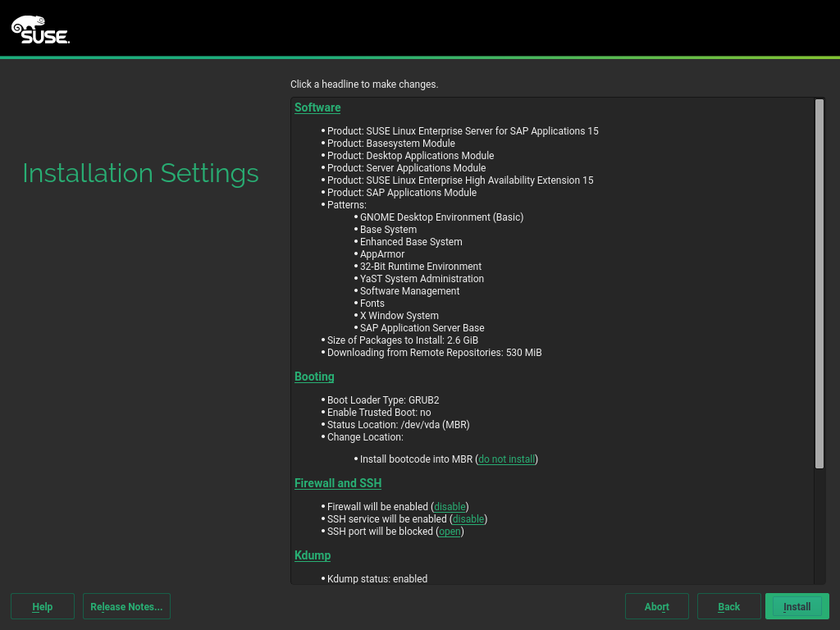840x630 pixels.
Task: Click the 'Installation Settings' title text
Action: click(140, 173)
